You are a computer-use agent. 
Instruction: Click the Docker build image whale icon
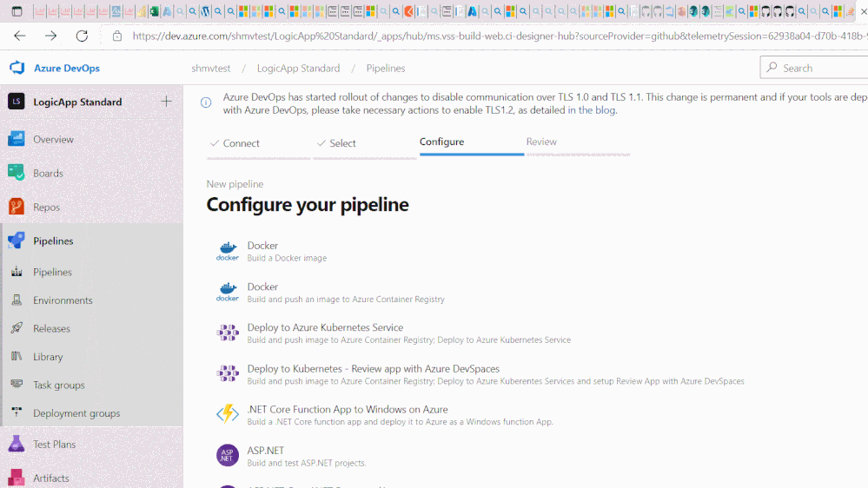(228, 251)
